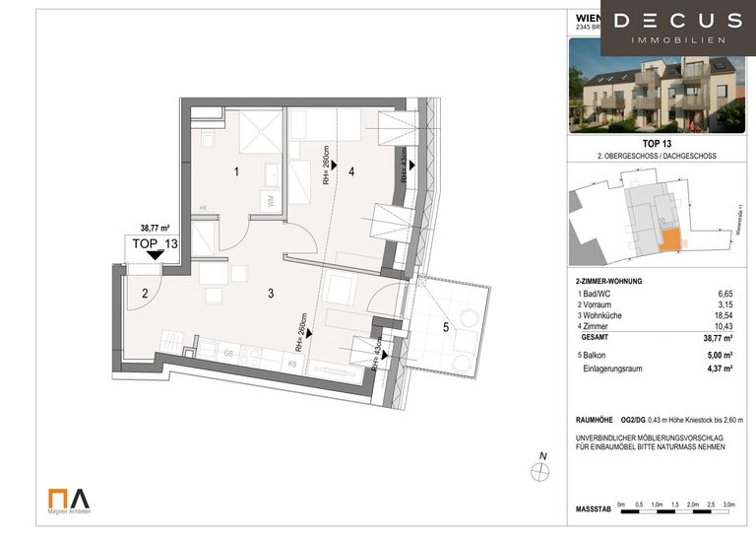Image resolution: width=756 pixels, height=535 pixels.
Task: Click the north arrow compass symbol
Action: (538, 472)
